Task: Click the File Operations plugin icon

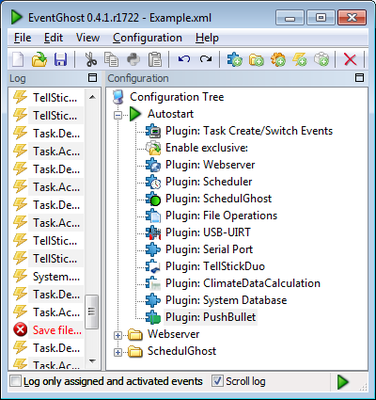Action: [x=153, y=216]
